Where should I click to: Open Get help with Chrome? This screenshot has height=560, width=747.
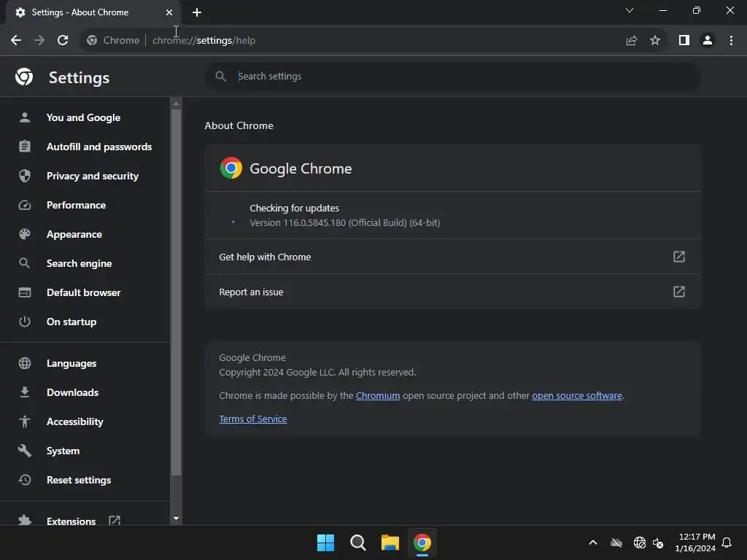click(452, 257)
